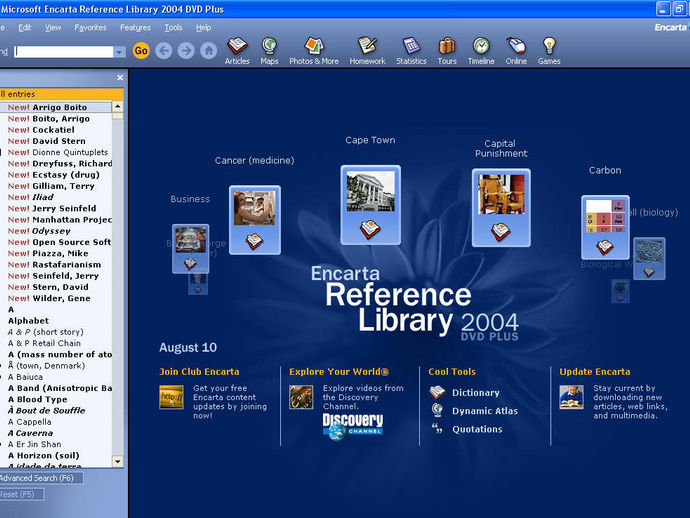Open the Edit menu
690x518 pixels.
coord(25,28)
